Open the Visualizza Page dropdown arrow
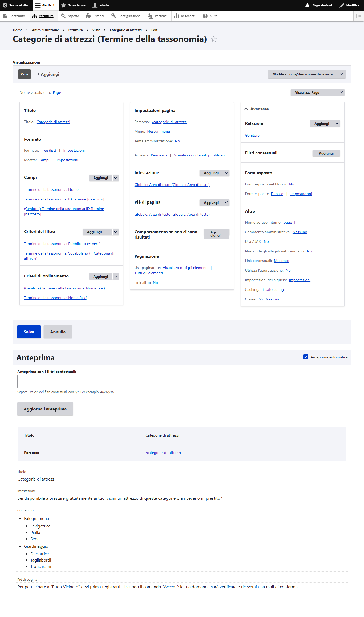Screen dimensions: 364x617 [x=341, y=92]
